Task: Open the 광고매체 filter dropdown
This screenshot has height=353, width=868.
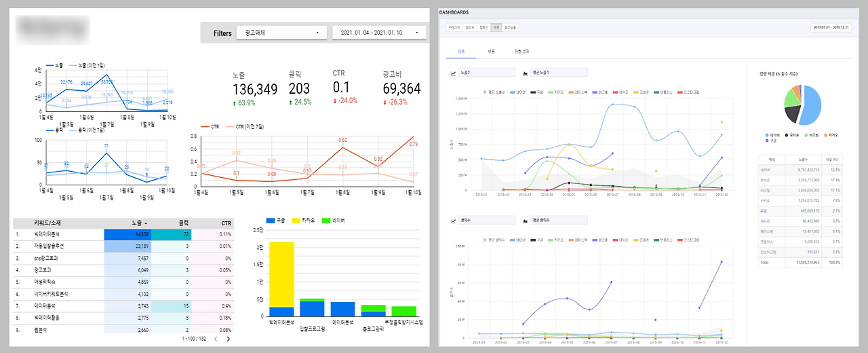Action: tap(281, 33)
